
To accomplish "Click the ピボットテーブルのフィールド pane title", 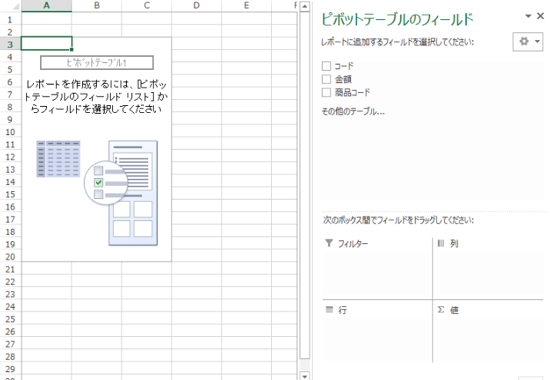I will [x=397, y=19].
